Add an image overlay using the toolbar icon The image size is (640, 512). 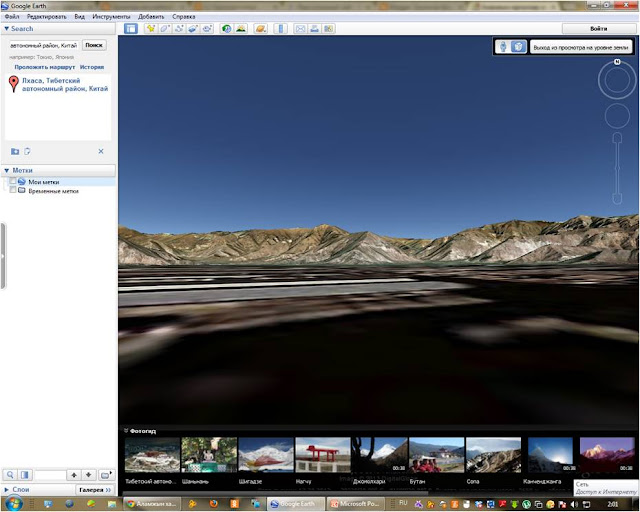193,29
